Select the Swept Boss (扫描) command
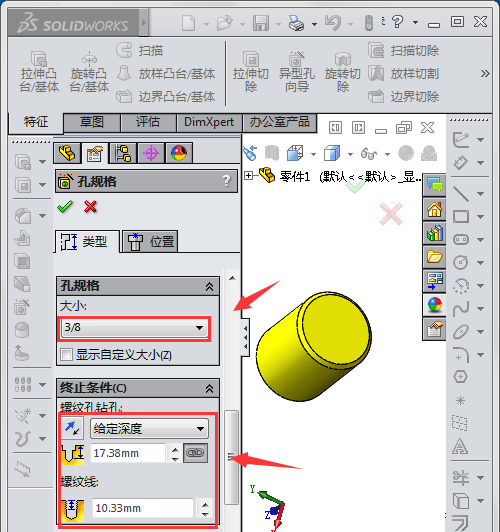Image resolution: width=500 pixels, height=532 pixels. 140,51
